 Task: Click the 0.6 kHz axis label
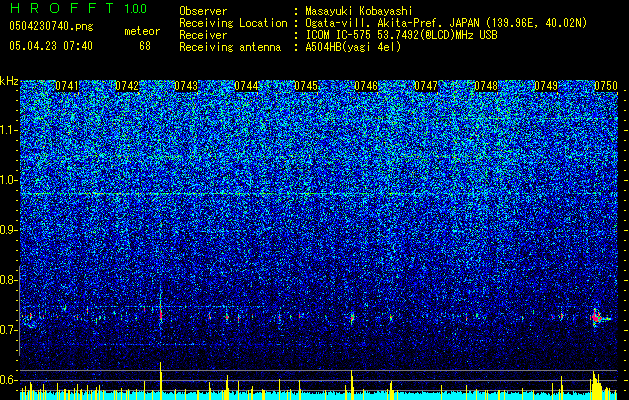(9, 380)
